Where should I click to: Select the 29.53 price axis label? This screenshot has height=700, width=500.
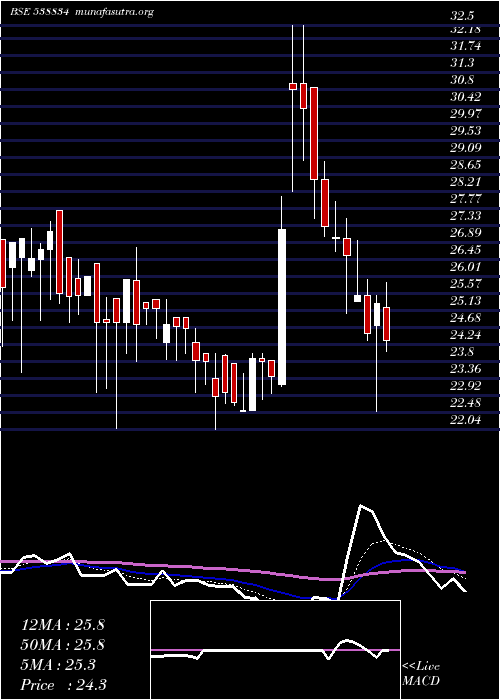tap(465, 131)
